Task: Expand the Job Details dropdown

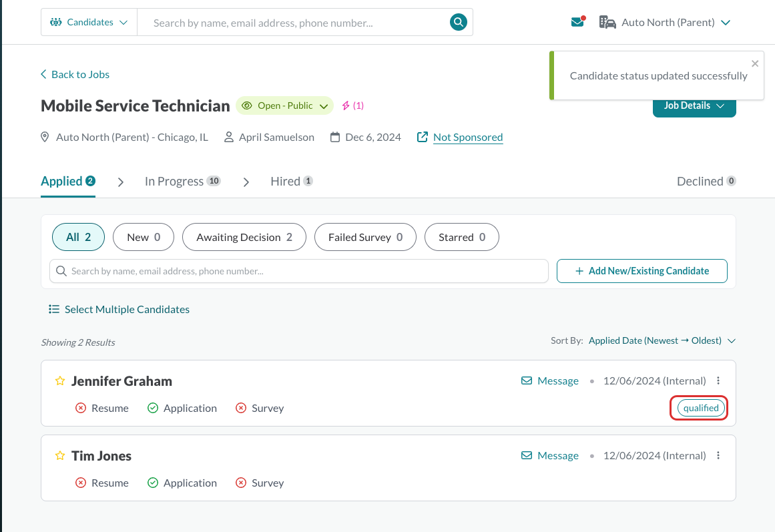Action: coord(694,106)
